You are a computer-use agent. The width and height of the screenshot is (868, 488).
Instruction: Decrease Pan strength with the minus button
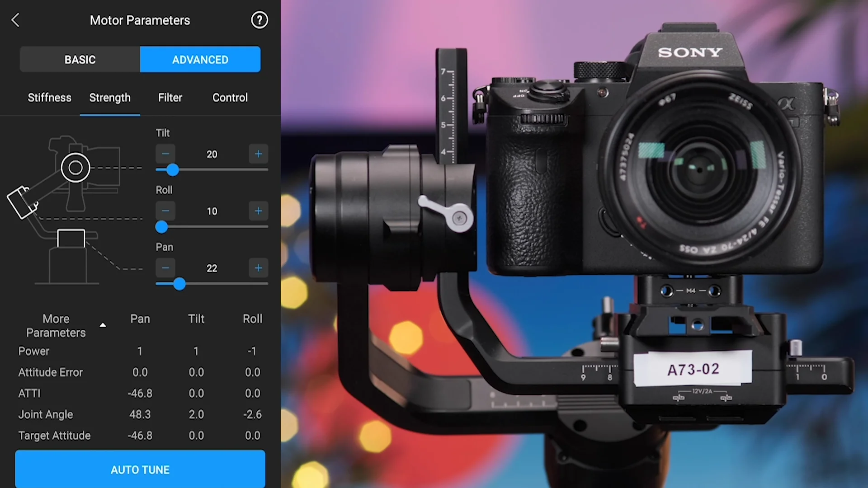pos(165,268)
